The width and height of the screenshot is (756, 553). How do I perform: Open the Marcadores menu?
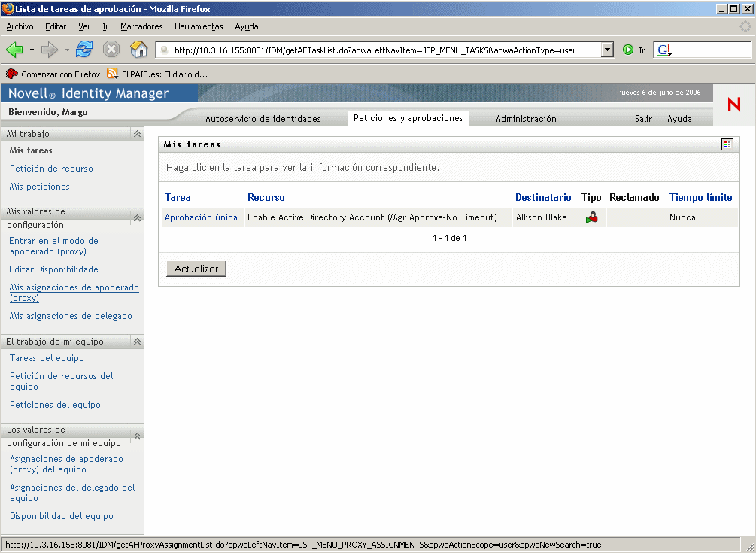[x=141, y=26]
